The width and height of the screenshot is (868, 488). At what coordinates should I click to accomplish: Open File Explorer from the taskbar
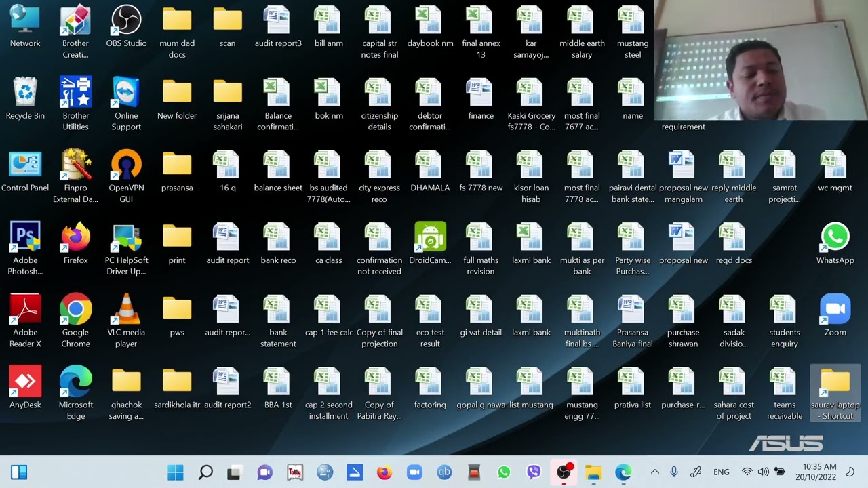tap(593, 472)
